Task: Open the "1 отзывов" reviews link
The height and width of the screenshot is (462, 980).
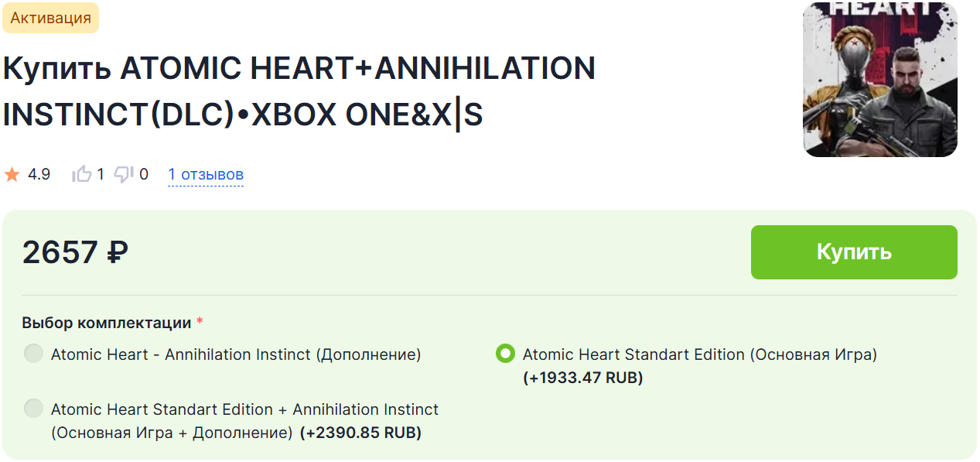Action: coord(206,175)
